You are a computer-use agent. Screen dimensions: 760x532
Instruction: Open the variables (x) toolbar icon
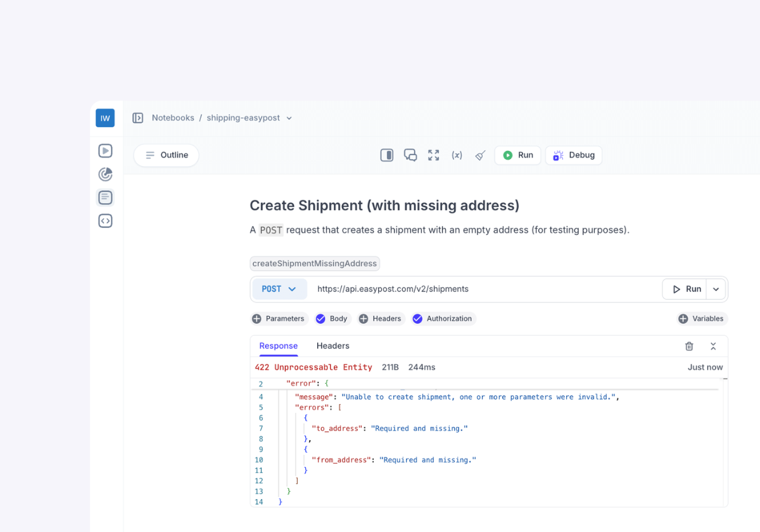coord(457,155)
